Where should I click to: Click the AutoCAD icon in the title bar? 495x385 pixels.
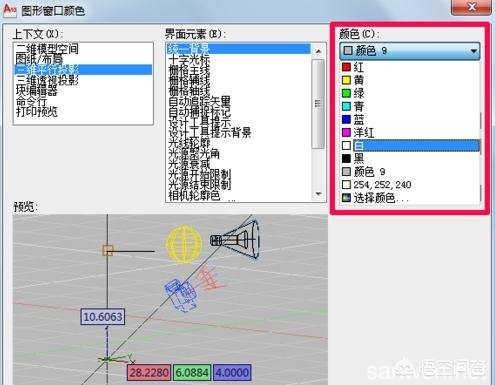(9, 9)
